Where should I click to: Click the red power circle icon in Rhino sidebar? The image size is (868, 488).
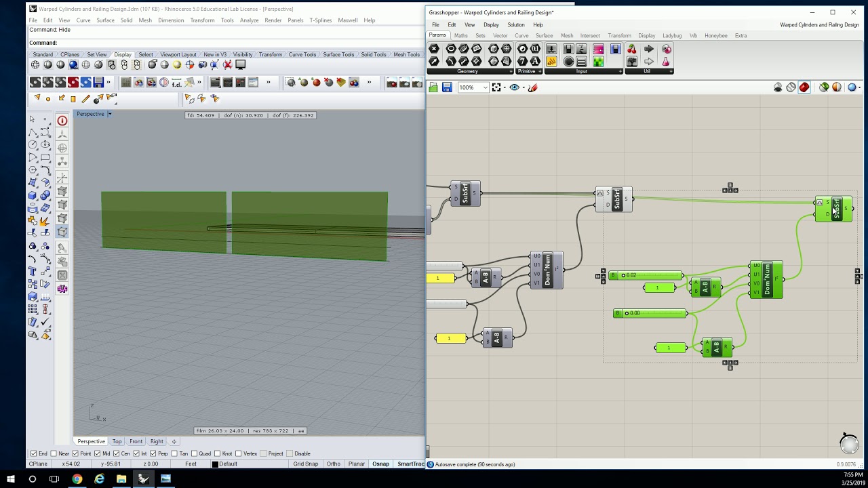pos(62,121)
